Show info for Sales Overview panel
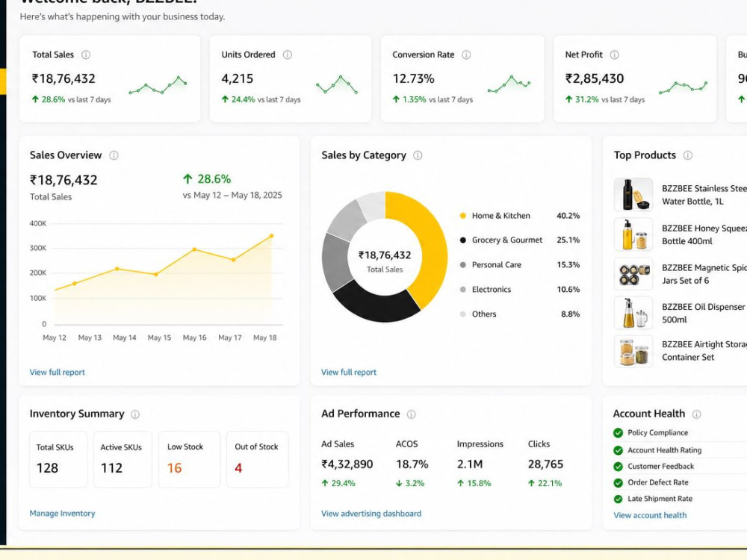This screenshot has height=560, width=747. click(114, 155)
